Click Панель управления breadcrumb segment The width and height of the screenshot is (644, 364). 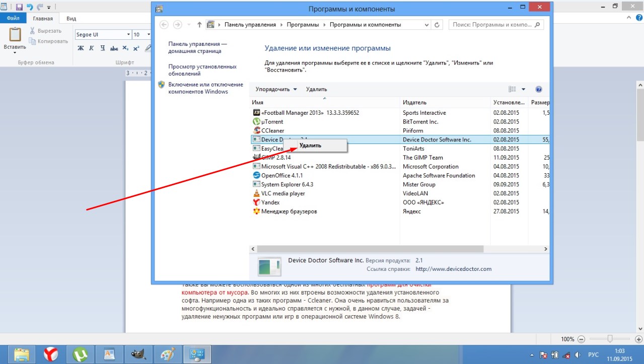point(250,25)
